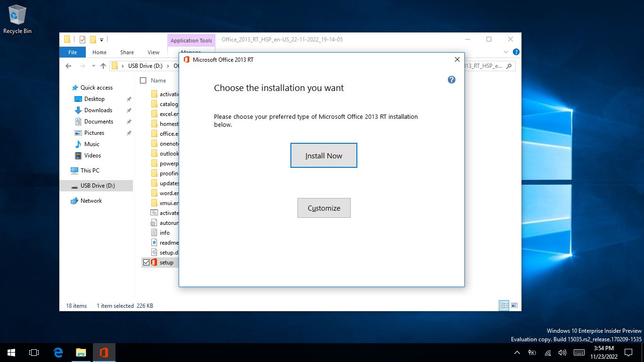Open touch keyboard from tray
This screenshot has height=362, width=644.
pos(579,353)
